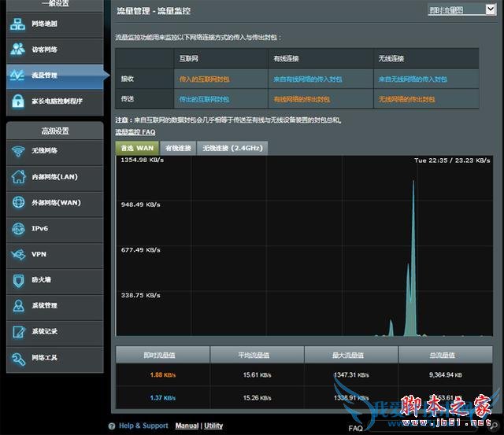Open 外部网络(WAN) globe icon
Screen dimensions: 504x435
tap(18, 203)
